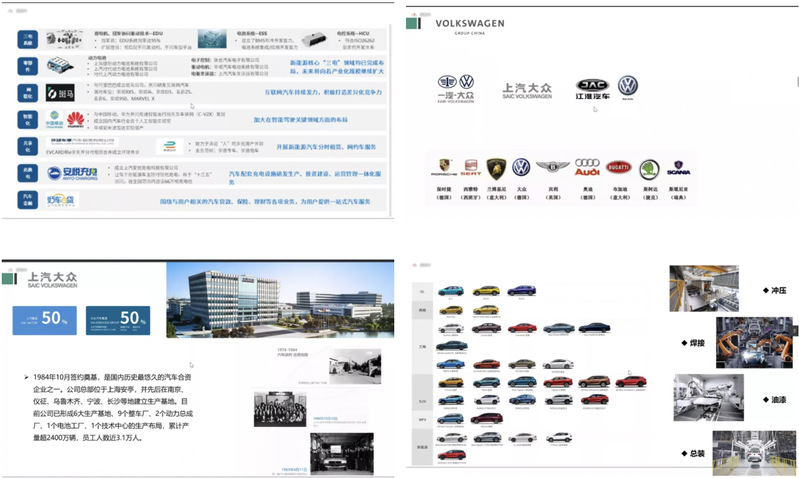
Task: Click the 网联化 blue label
Action: 28,93
